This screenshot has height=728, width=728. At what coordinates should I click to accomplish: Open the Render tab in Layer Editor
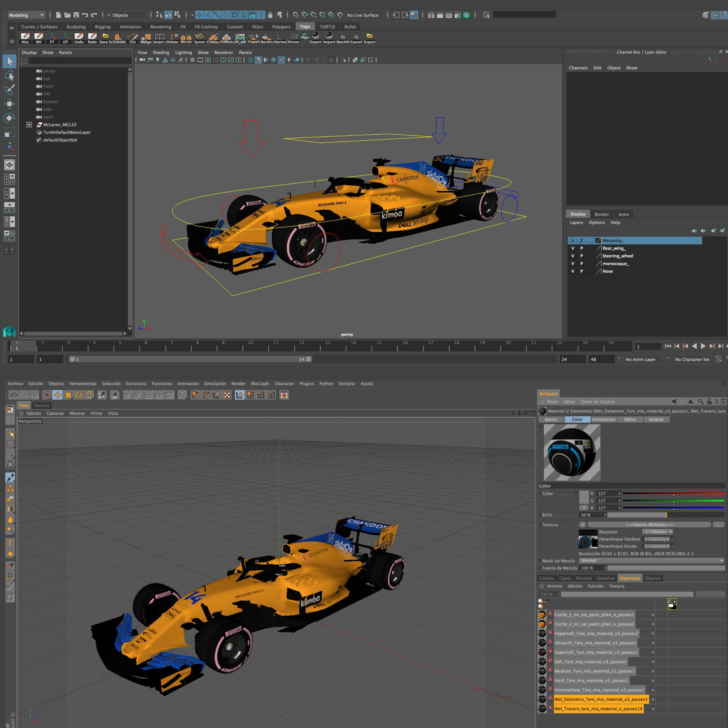click(x=602, y=214)
